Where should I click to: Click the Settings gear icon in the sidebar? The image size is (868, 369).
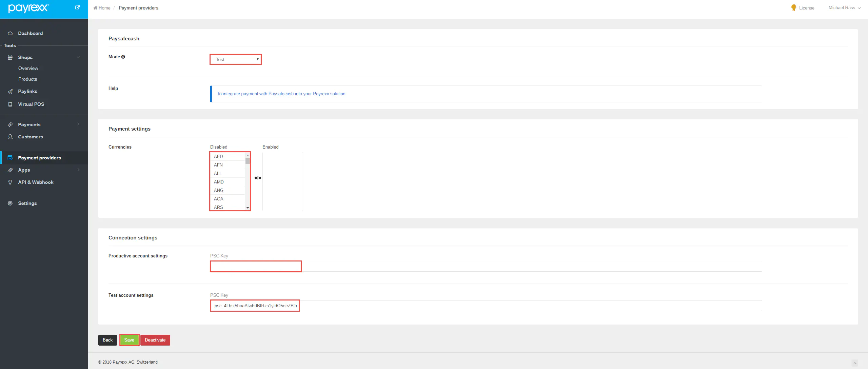coord(10,203)
